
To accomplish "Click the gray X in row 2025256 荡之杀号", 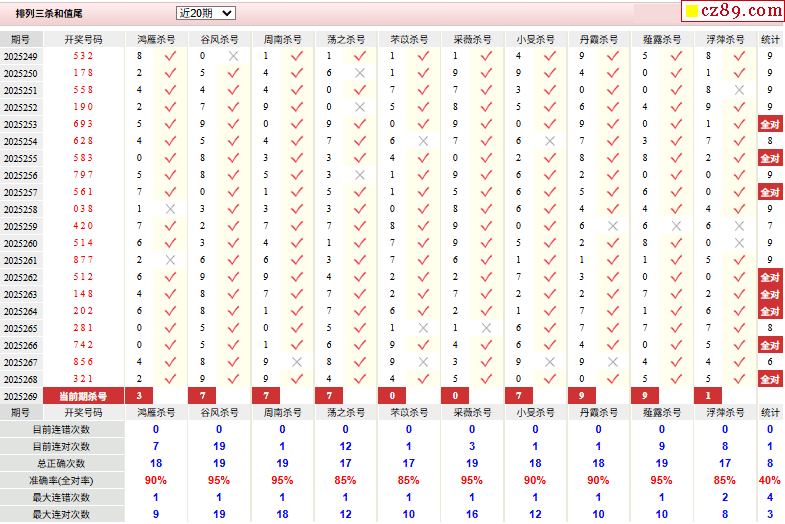I will point(359,175).
